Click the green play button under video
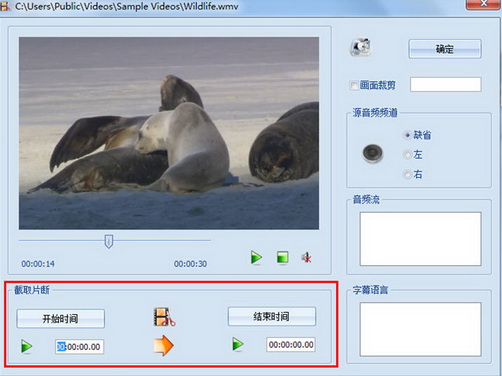 [x=256, y=258]
